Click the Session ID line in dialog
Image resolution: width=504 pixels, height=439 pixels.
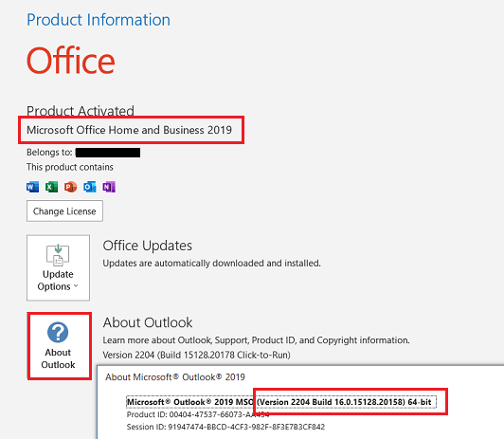pyautogui.click(x=225, y=427)
